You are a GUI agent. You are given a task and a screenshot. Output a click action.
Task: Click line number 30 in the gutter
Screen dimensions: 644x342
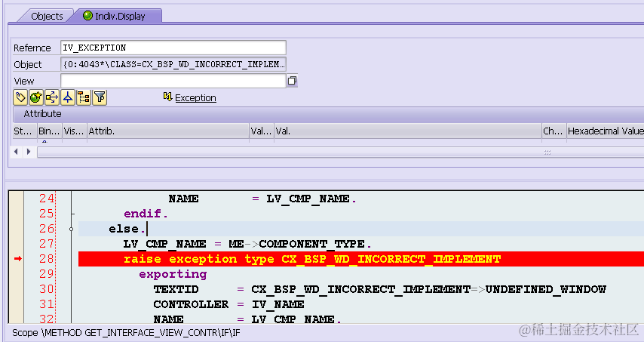[x=47, y=289]
